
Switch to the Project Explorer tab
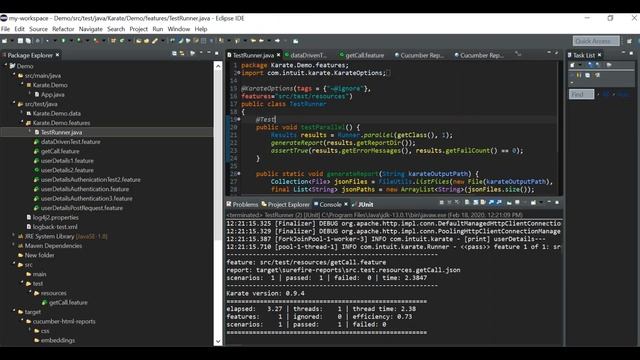click(x=286, y=204)
